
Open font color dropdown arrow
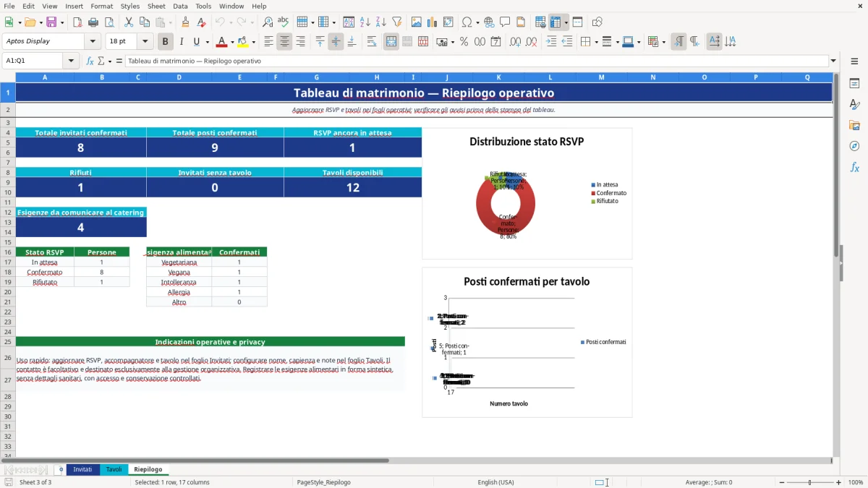coord(233,42)
